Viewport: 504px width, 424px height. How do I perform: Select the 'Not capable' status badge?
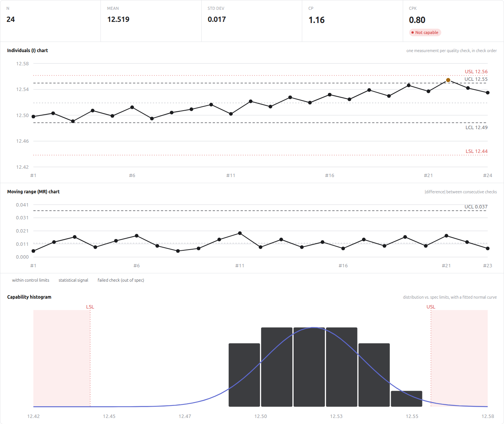pyautogui.click(x=425, y=32)
